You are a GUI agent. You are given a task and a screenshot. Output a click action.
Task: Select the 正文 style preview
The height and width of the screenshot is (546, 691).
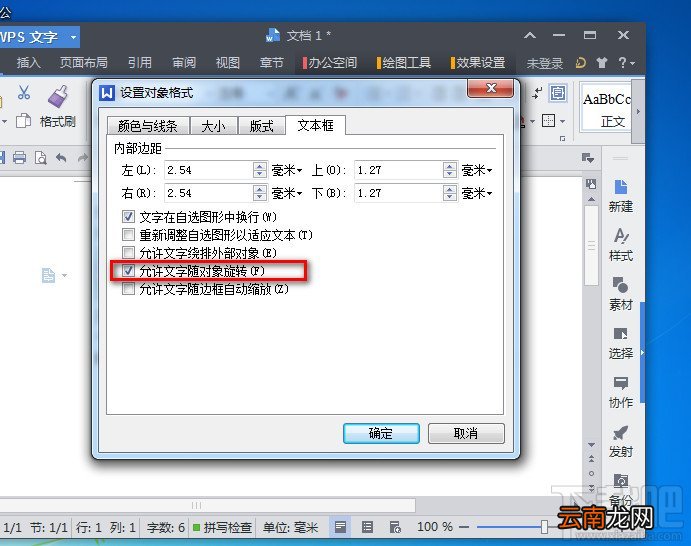[x=606, y=109]
